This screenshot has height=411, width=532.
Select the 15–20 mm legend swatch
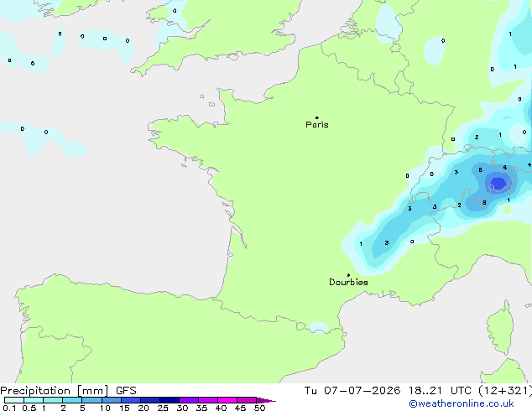pos(130,400)
